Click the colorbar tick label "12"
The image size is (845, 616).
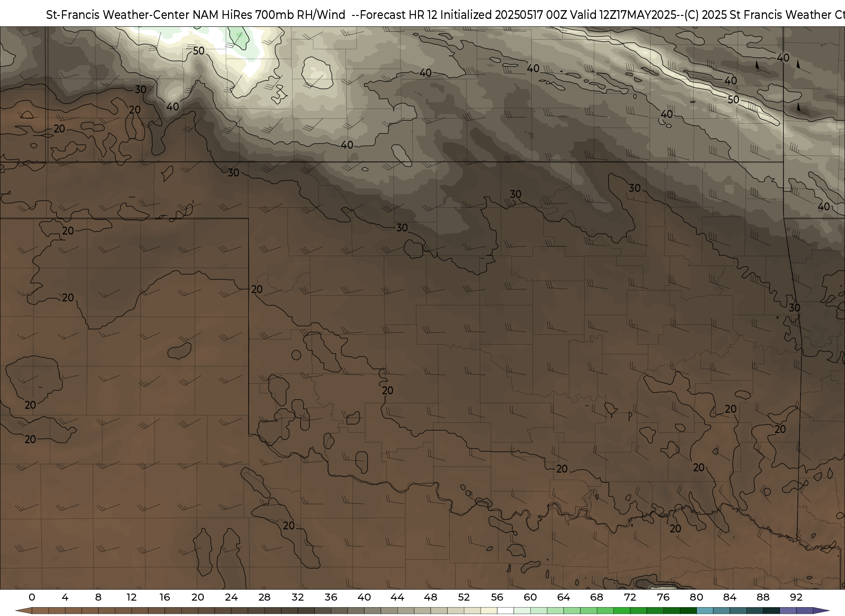coord(132,597)
